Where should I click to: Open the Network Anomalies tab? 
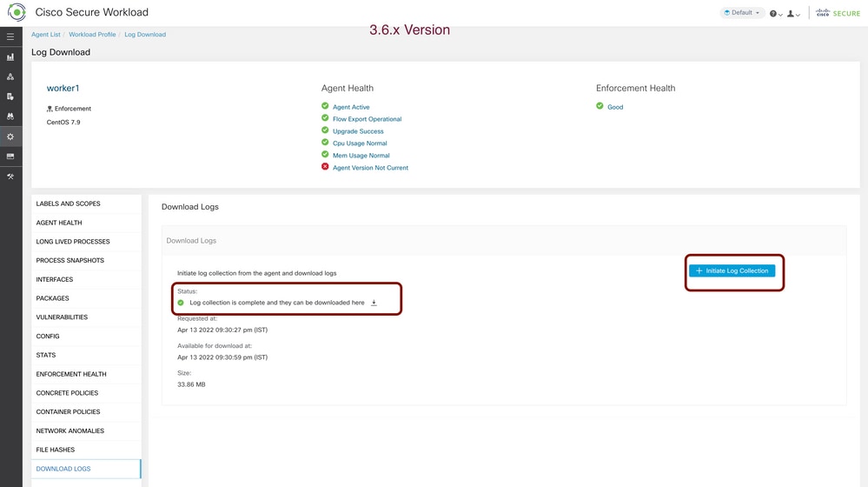click(86, 430)
